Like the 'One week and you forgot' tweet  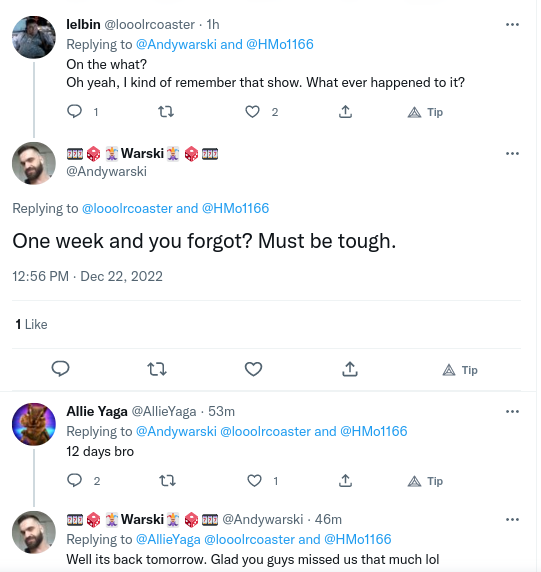point(253,369)
